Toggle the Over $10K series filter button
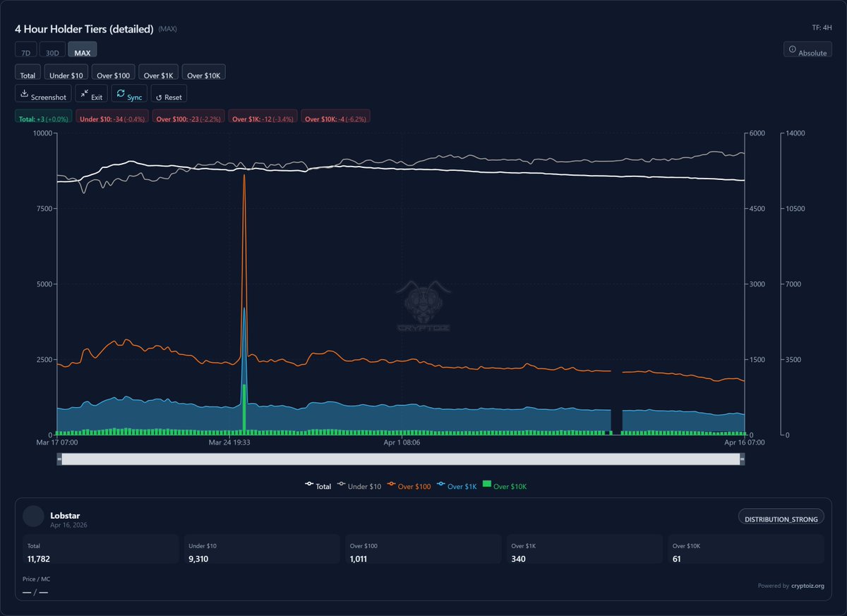847x616 pixels. point(204,73)
